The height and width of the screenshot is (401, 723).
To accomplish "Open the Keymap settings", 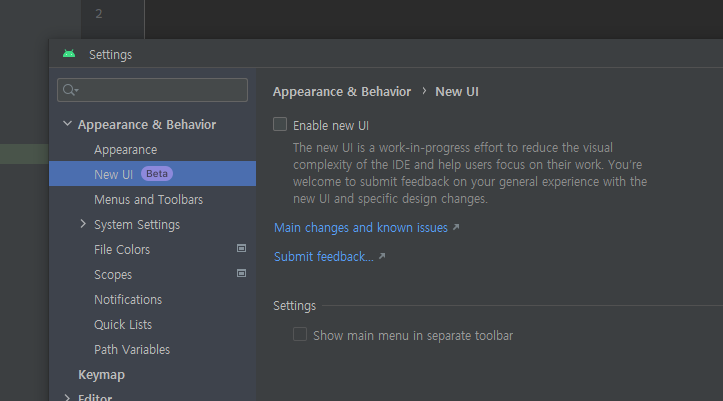I will (101, 375).
